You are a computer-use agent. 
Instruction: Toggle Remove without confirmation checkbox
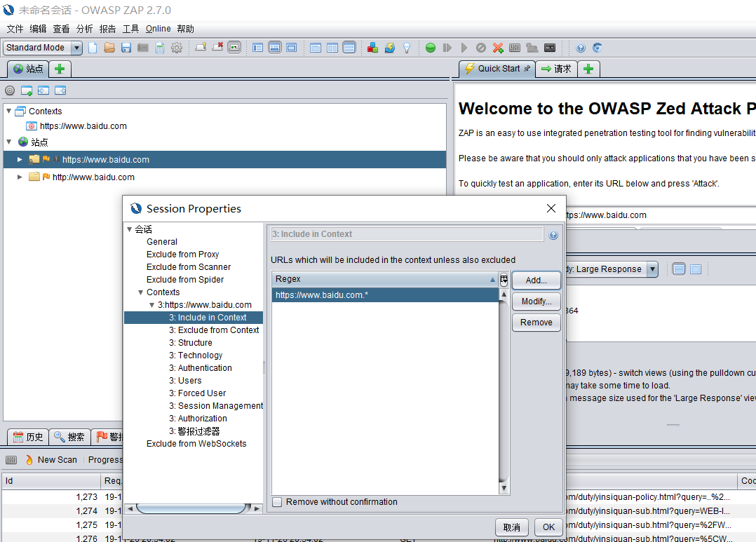pyautogui.click(x=277, y=502)
